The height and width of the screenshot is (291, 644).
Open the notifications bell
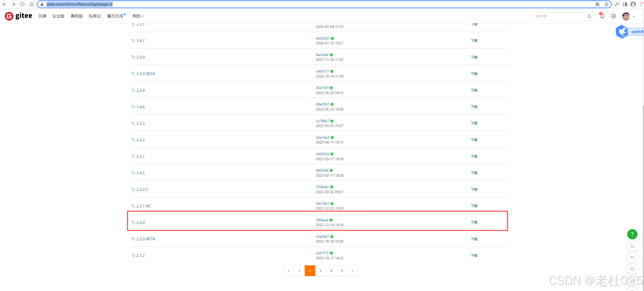click(x=602, y=16)
